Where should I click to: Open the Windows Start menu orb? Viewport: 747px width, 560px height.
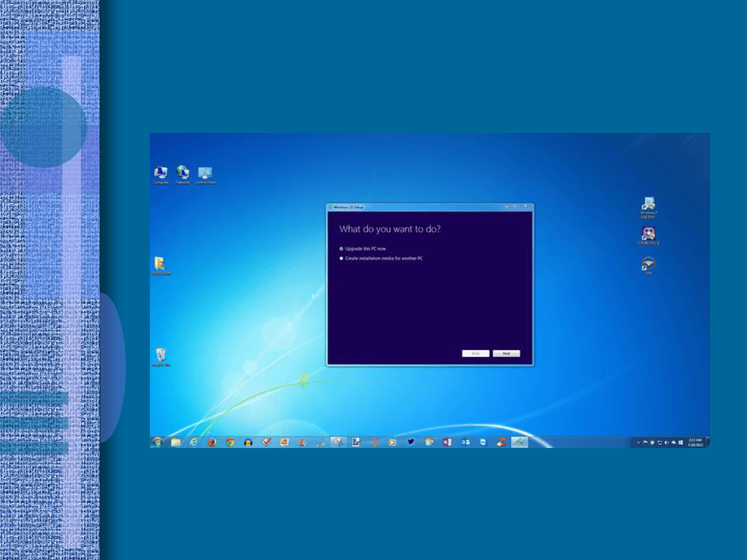pyautogui.click(x=157, y=442)
